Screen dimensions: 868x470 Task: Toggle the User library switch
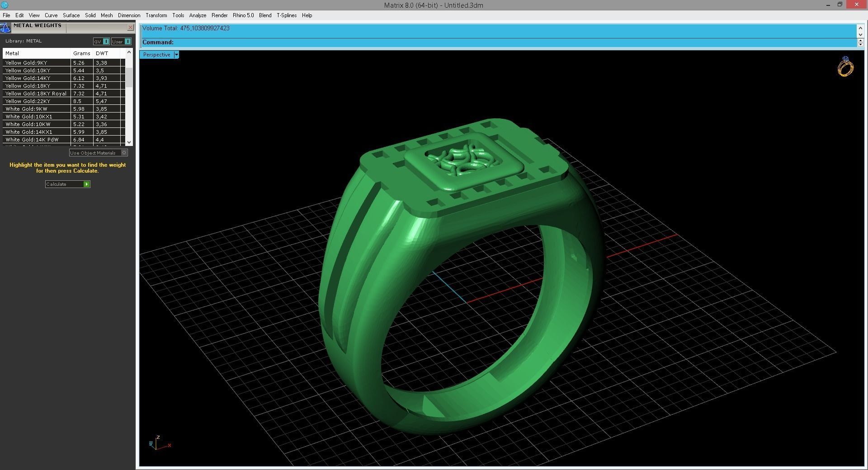(x=121, y=42)
